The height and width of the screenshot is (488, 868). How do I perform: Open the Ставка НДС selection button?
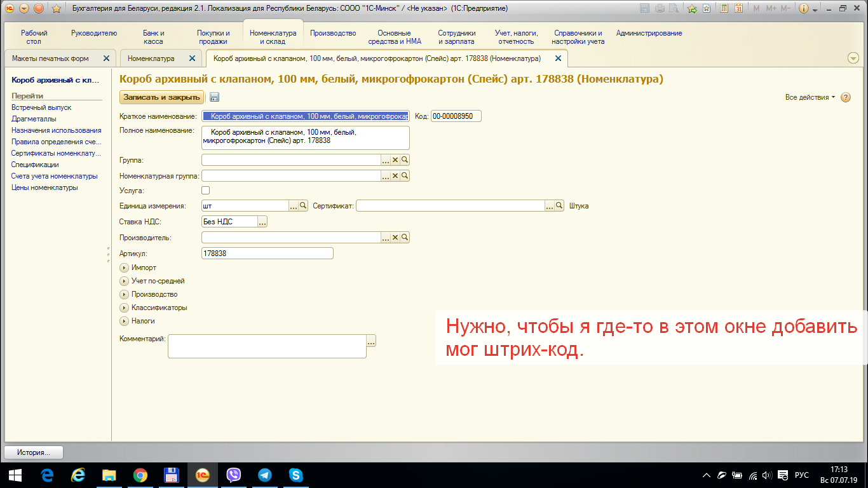[262, 222]
